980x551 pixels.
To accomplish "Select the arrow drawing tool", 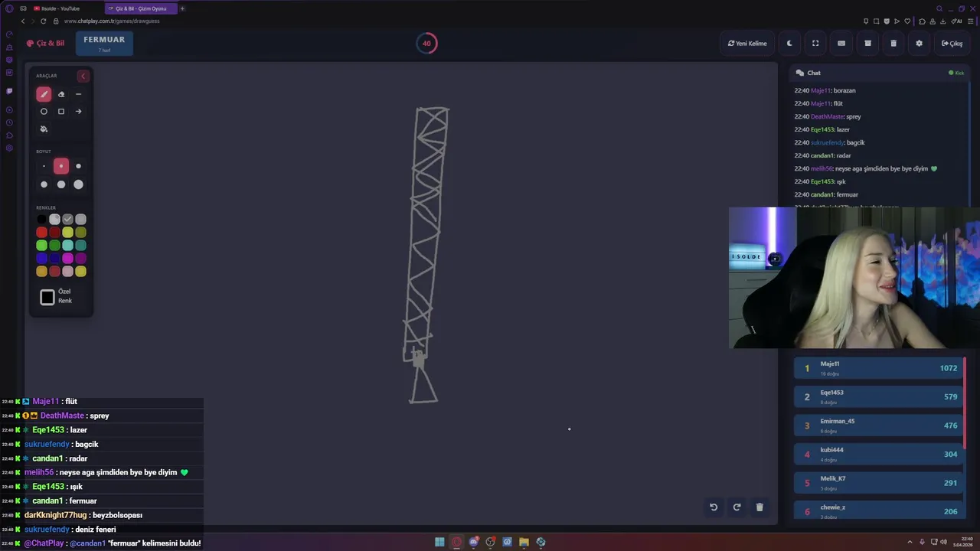I will [x=78, y=112].
